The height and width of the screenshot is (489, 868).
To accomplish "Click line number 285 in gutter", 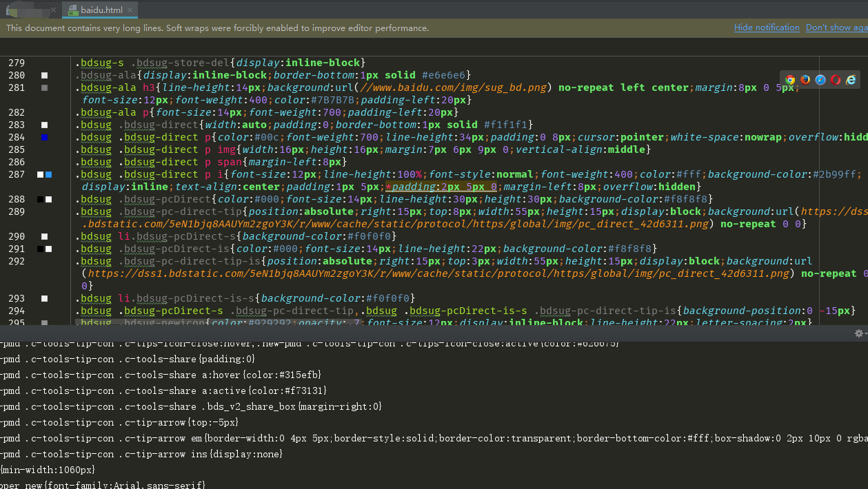I will (x=17, y=149).
